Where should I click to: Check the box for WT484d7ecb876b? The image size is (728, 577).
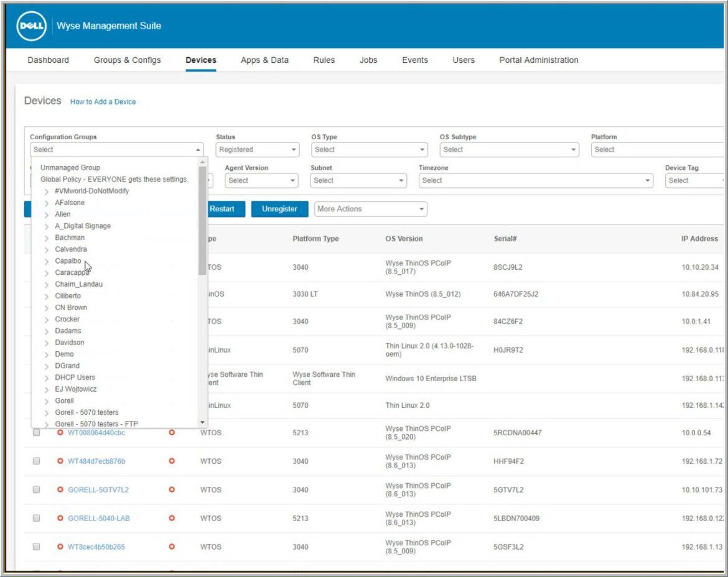coord(36,461)
